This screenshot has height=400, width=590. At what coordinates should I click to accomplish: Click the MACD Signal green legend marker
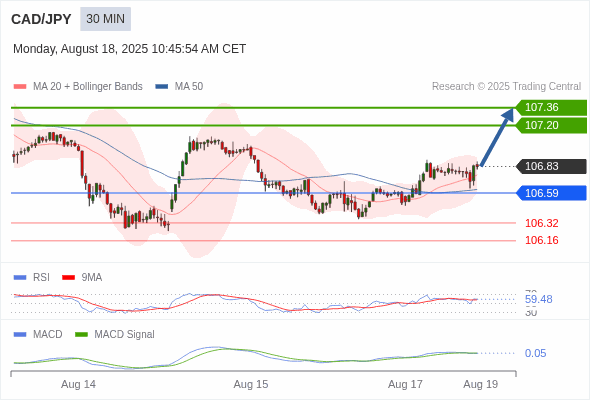81,335
